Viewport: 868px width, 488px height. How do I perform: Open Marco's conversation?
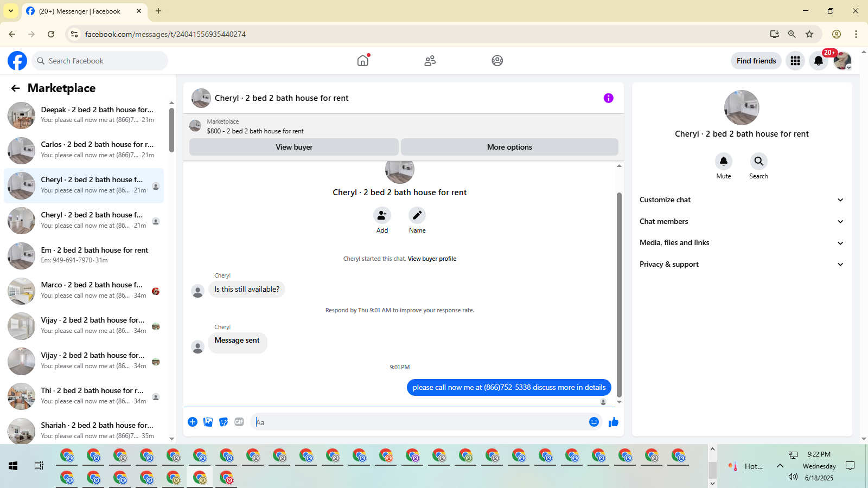[84, 291]
